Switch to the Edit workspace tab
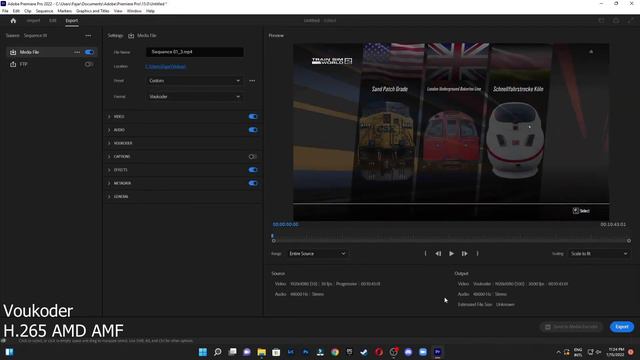Viewport: 640px width, 360px height. pyautogui.click(x=53, y=20)
